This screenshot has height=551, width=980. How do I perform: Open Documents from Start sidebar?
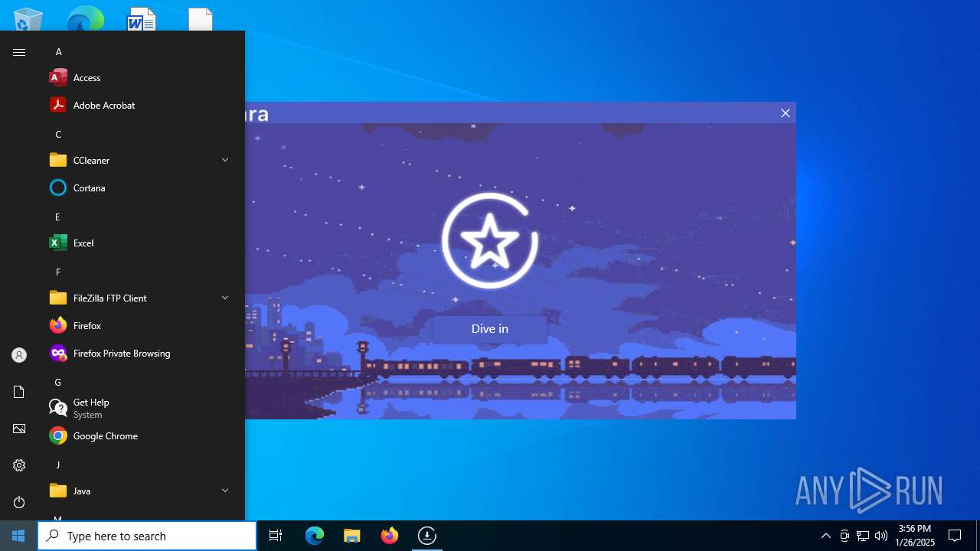point(19,392)
